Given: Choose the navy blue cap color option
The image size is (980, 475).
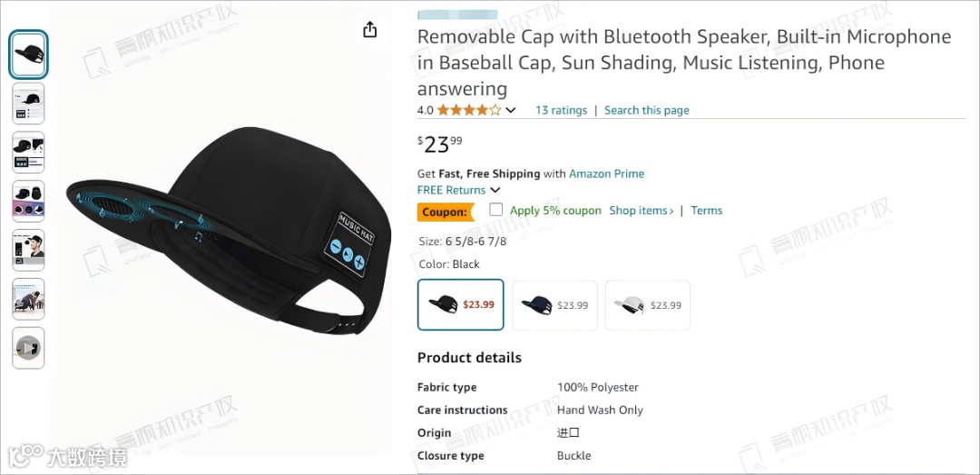Looking at the screenshot, I should 555,305.
